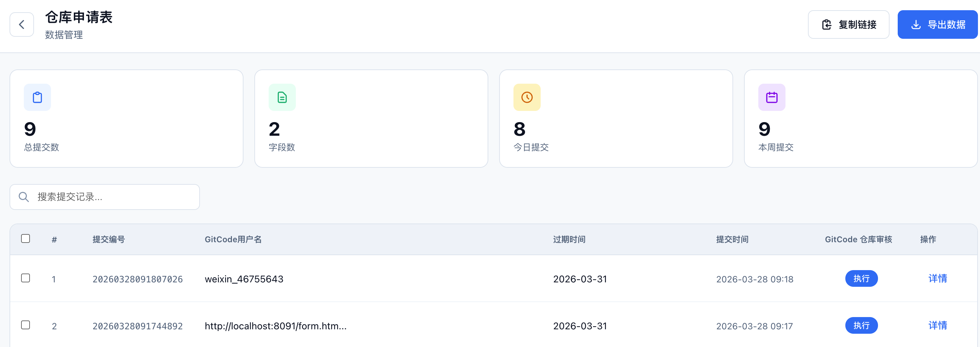Click the blue clipboard 总提交数 icon

(x=37, y=97)
